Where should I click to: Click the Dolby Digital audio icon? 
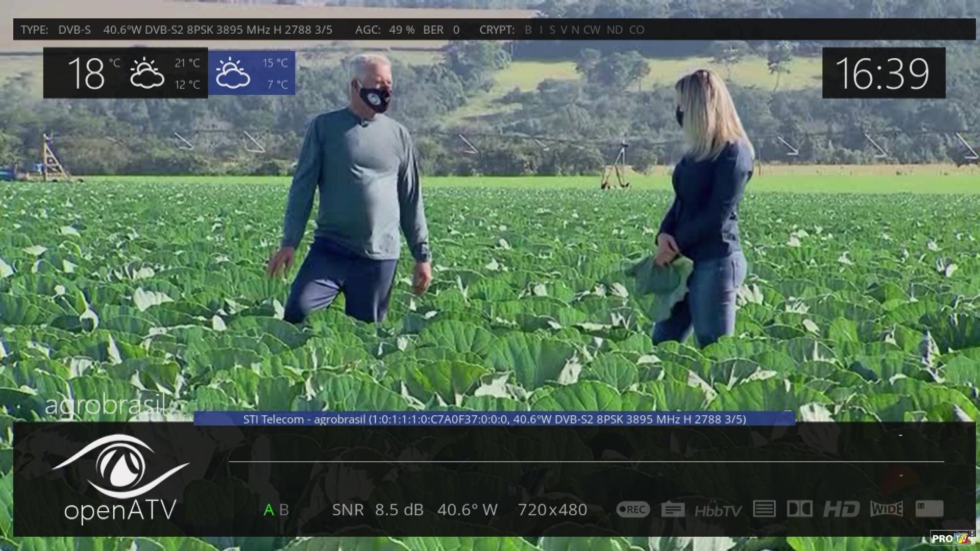(799, 509)
